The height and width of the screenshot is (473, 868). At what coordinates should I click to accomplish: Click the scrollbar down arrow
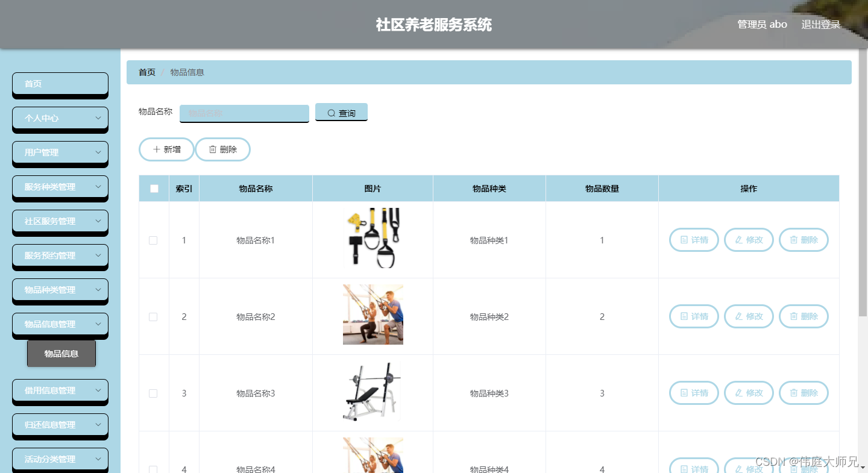[863, 467]
